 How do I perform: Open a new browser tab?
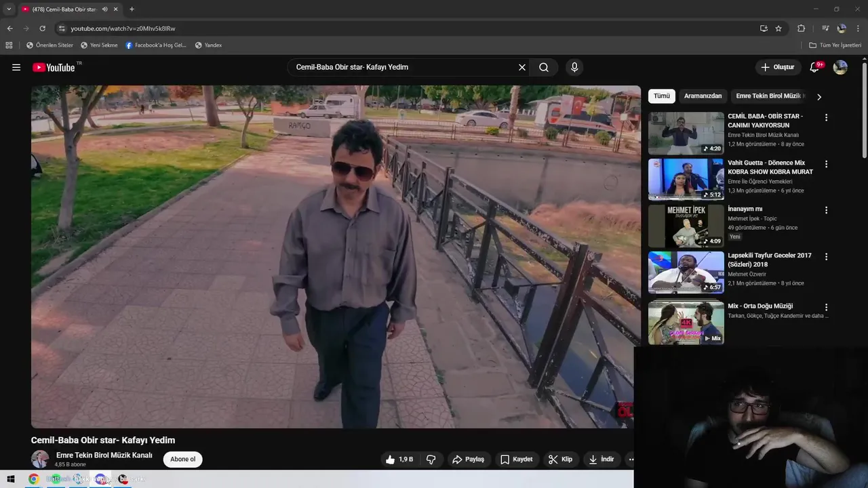point(132,9)
